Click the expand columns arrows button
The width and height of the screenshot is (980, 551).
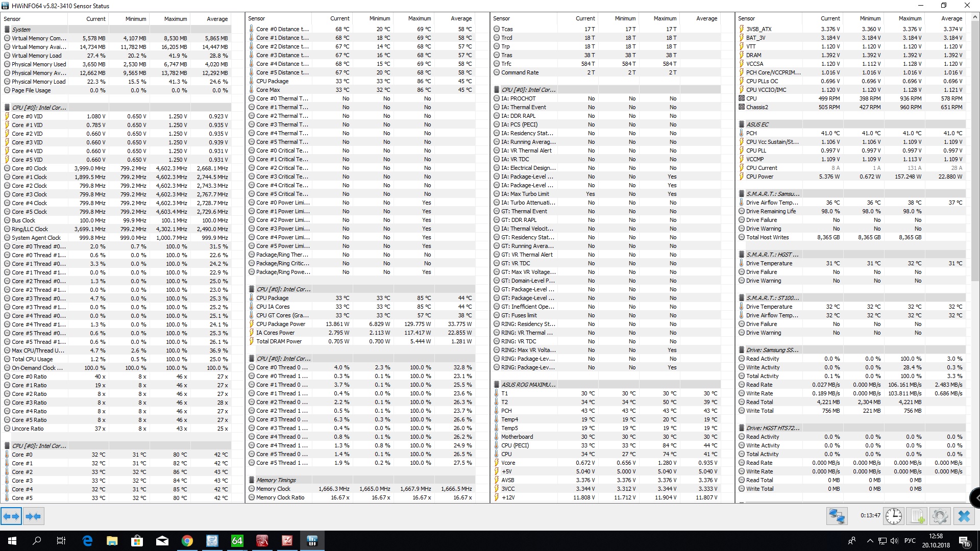[11, 516]
